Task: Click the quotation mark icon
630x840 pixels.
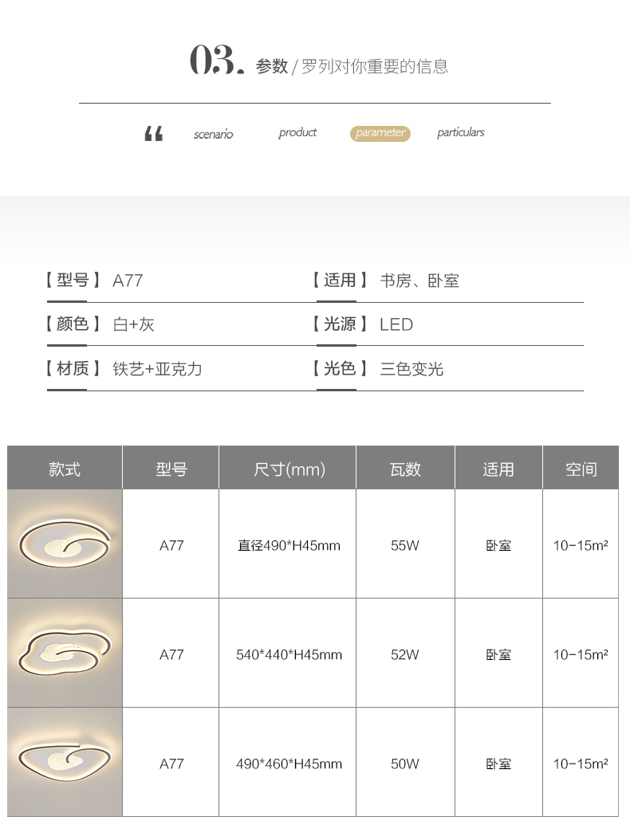Action: point(154,134)
